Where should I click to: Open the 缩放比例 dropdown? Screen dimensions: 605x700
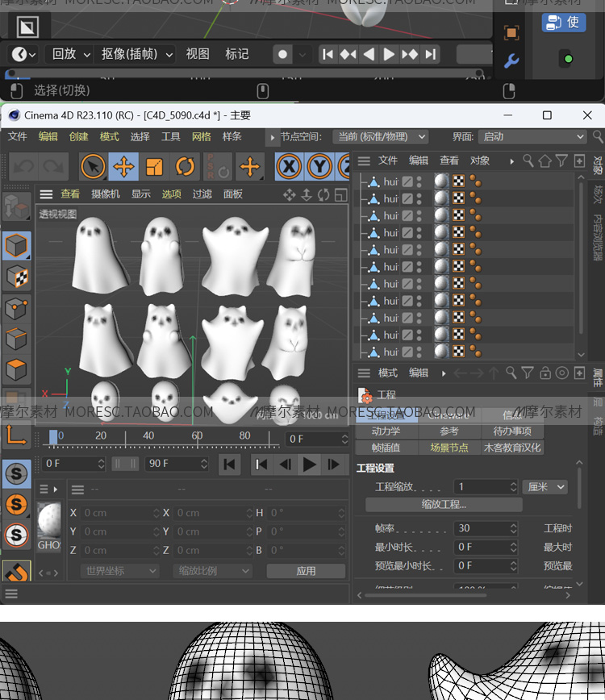coord(212,570)
